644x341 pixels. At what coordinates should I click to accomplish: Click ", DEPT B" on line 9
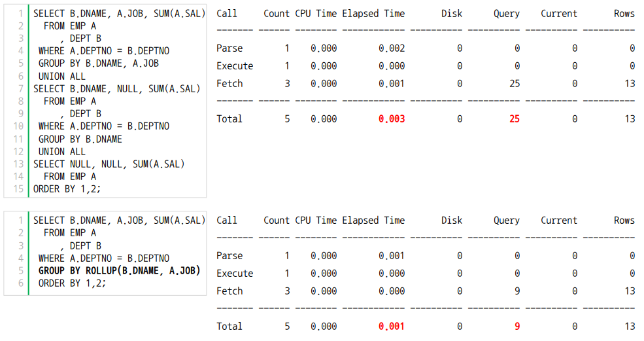pos(80,114)
